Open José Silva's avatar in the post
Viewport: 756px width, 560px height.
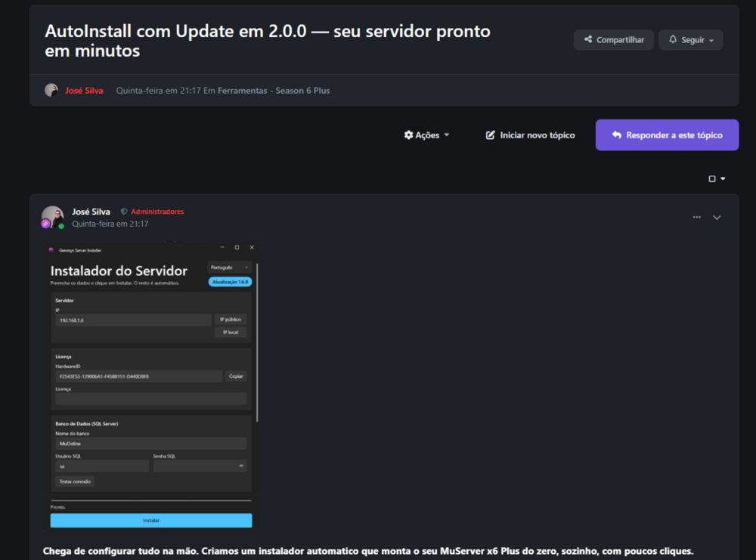coord(53,217)
